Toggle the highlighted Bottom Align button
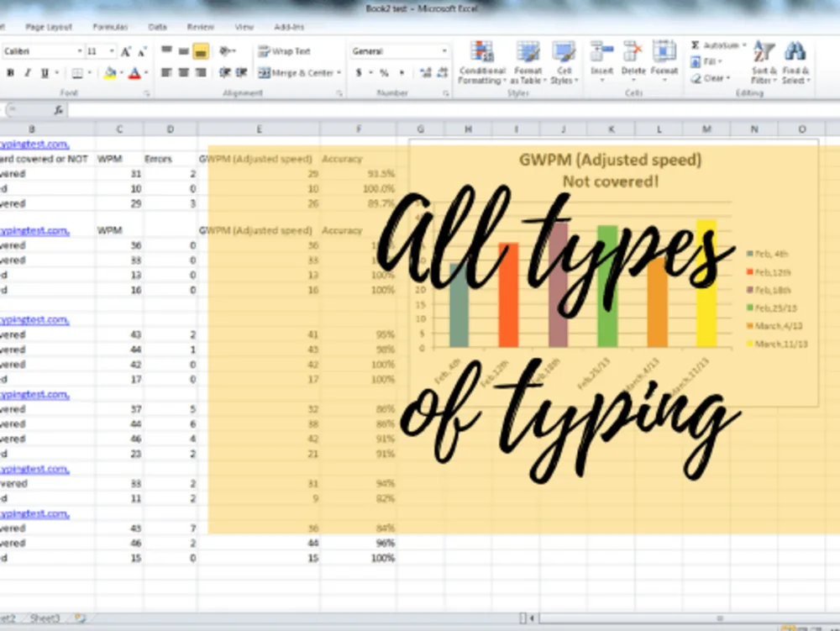Image resolution: width=840 pixels, height=631 pixels. point(201,51)
